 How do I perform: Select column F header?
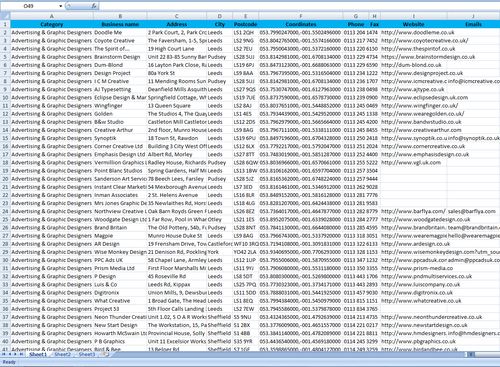[301, 16]
